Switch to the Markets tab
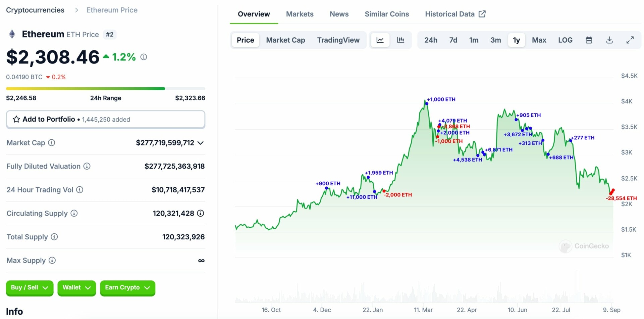Screen dimensions: 644x319 click(x=300, y=14)
